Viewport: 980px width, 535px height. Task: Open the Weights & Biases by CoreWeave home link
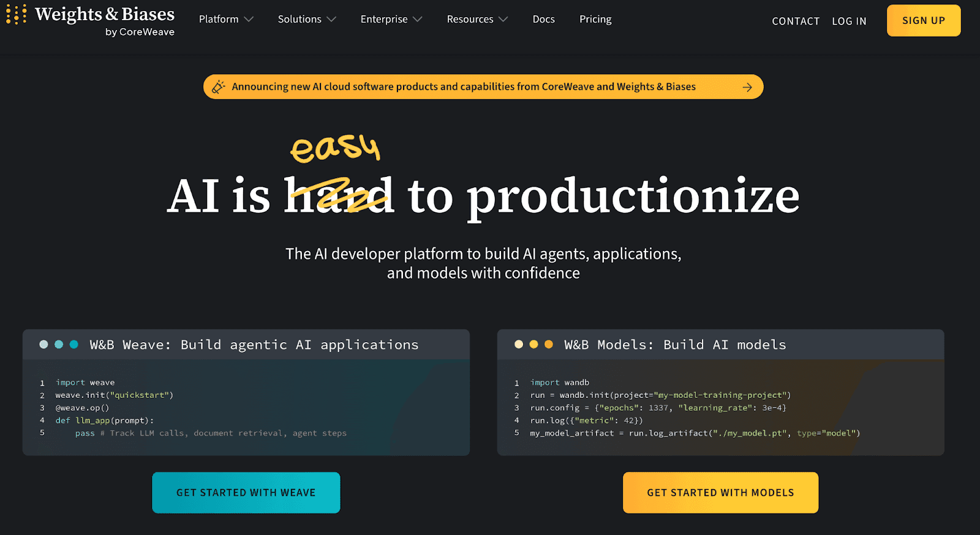91,20
